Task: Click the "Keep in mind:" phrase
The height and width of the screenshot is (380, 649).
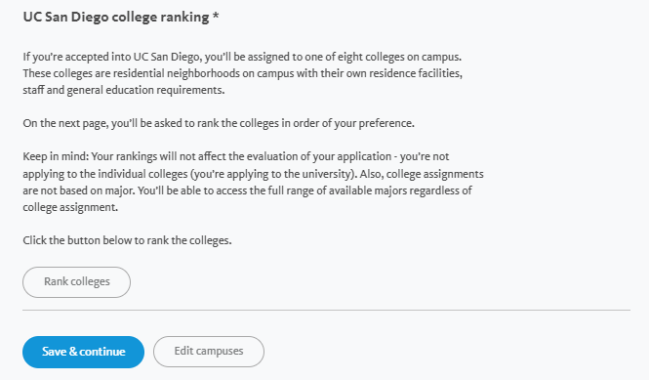Action: coord(56,156)
